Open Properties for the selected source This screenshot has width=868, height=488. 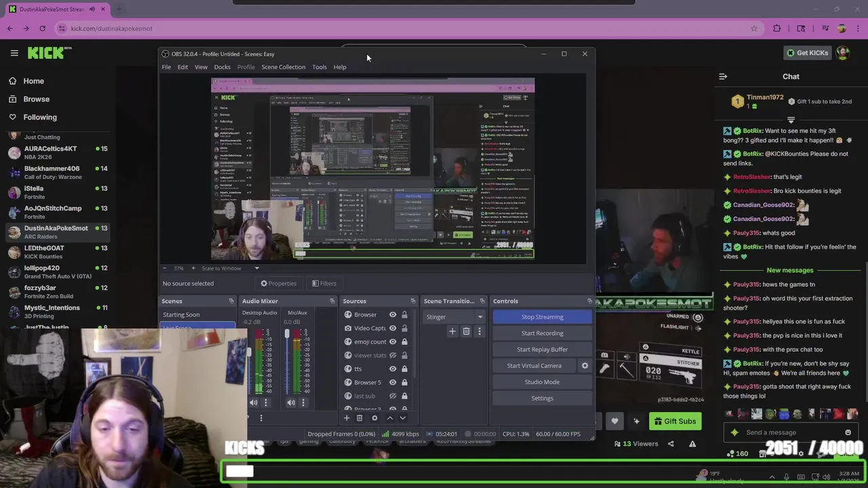coord(279,283)
